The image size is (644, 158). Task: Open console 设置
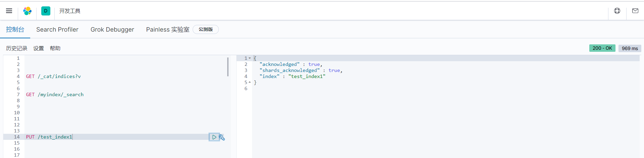pyautogui.click(x=39, y=48)
